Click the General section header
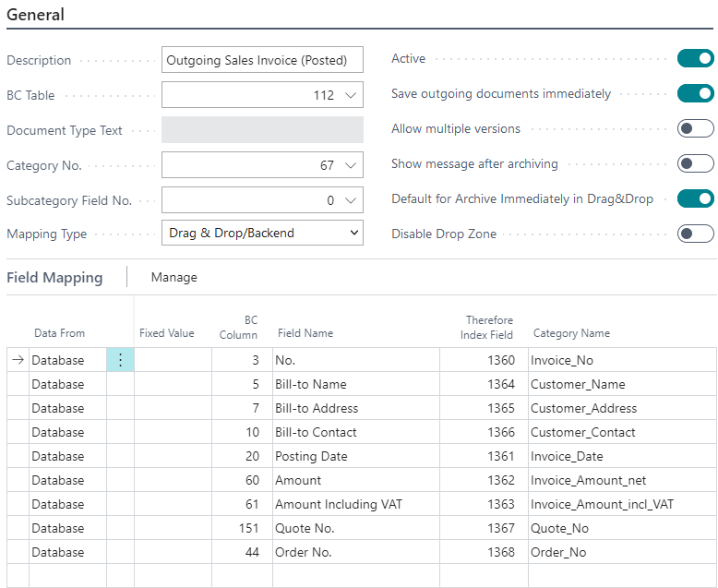The height and width of the screenshot is (588, 718). [x=36, y=15]
